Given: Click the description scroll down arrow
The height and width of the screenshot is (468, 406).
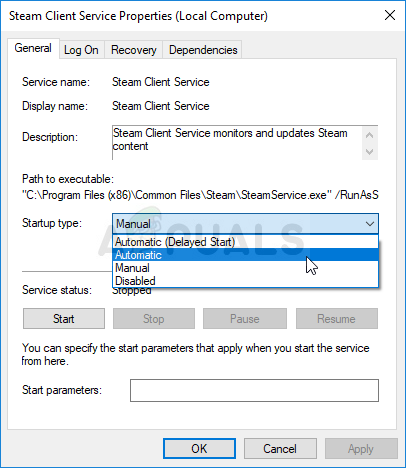Looking at the screenshot, I should tap(369, 152).
